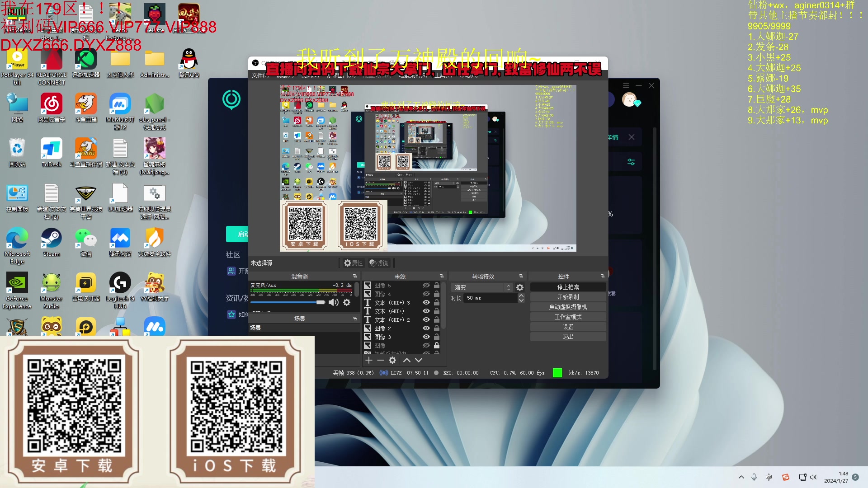868x488 pixels.
Task: Show the 图像 4 source
Action: (x=426, y=294)
